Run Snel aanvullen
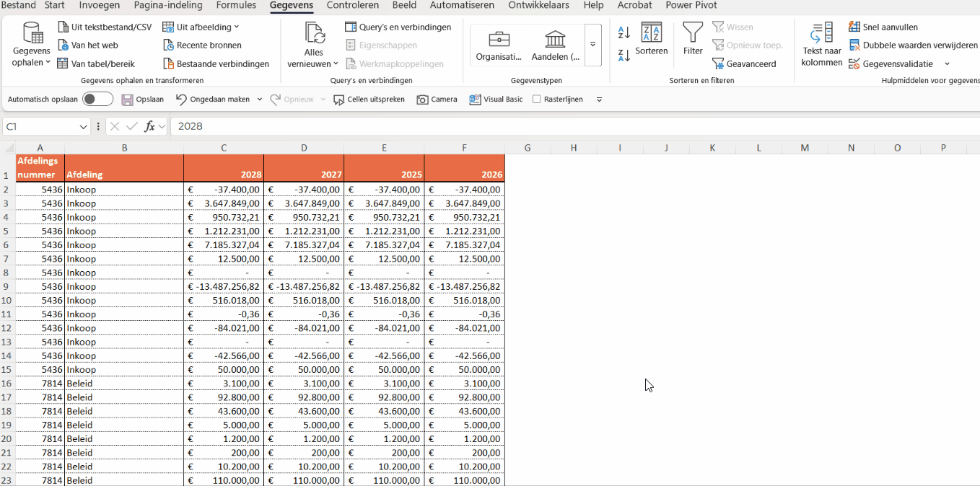Viewport: 980px width, 486px height. 883,27
